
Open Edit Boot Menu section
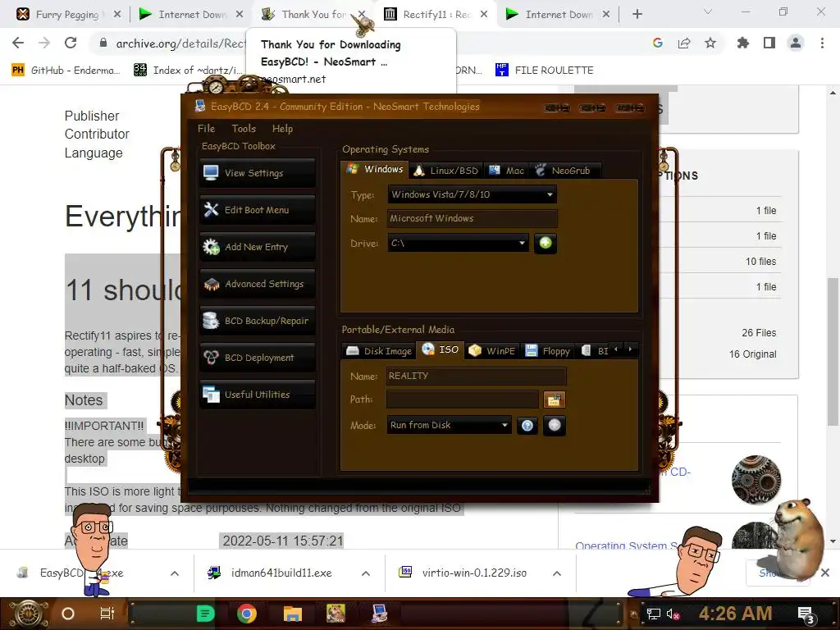[x=257, y=210]
